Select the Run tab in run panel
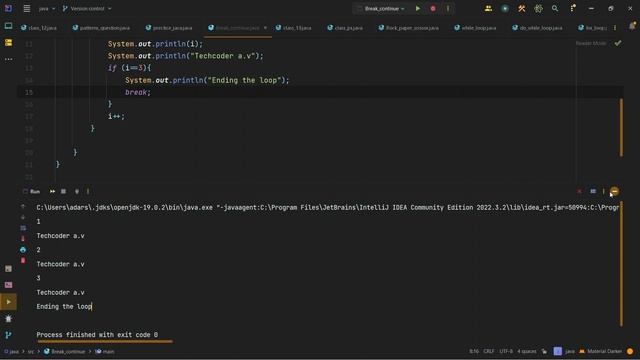Image resolution: width=640 pixels, height=360 pixels. click(x=32, y=191)
